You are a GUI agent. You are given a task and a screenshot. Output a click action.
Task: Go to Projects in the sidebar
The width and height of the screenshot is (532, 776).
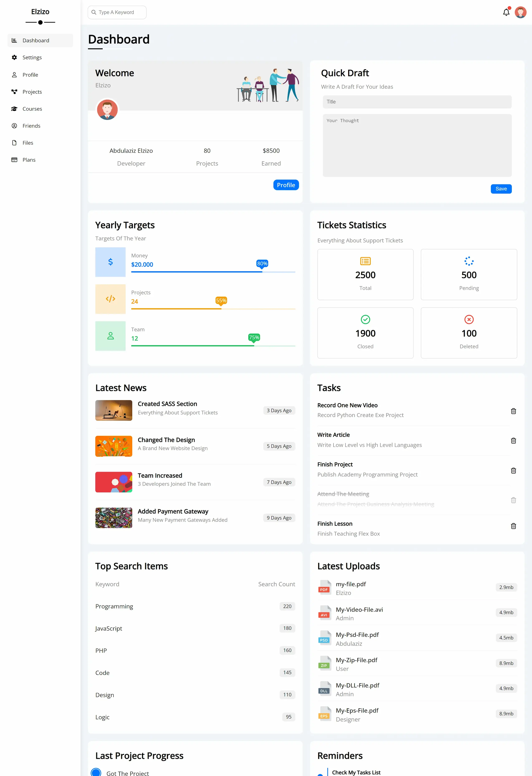tap(32, 92)
